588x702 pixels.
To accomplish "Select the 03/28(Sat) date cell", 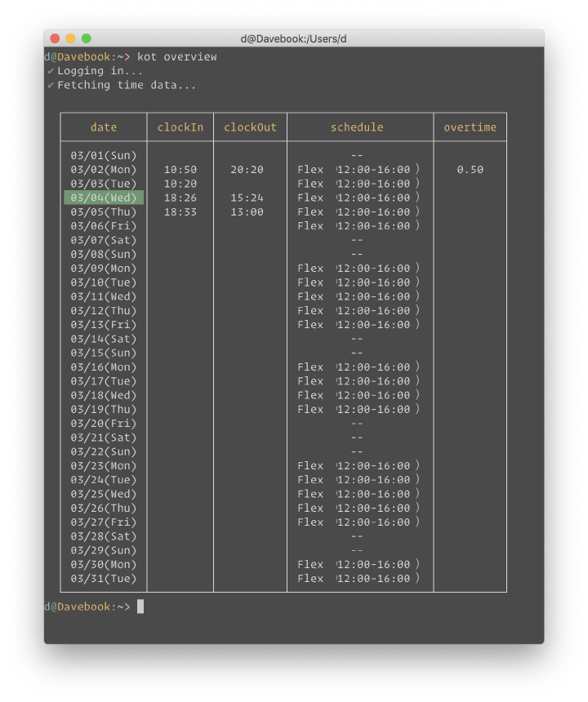I will (x=104, y=536).
